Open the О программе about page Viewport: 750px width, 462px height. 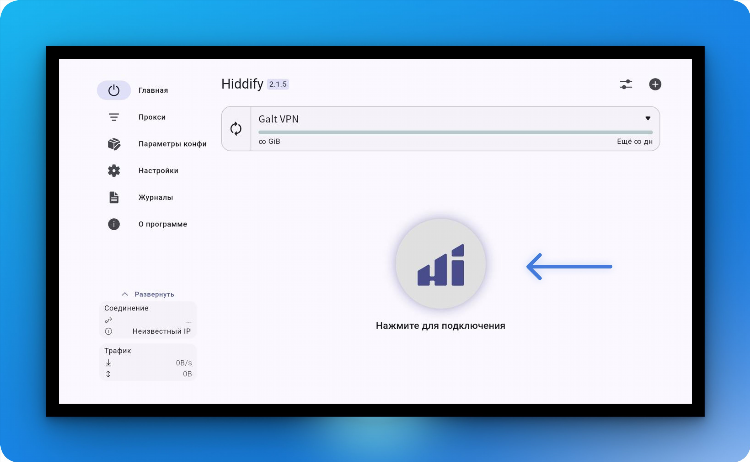[163, 224]
